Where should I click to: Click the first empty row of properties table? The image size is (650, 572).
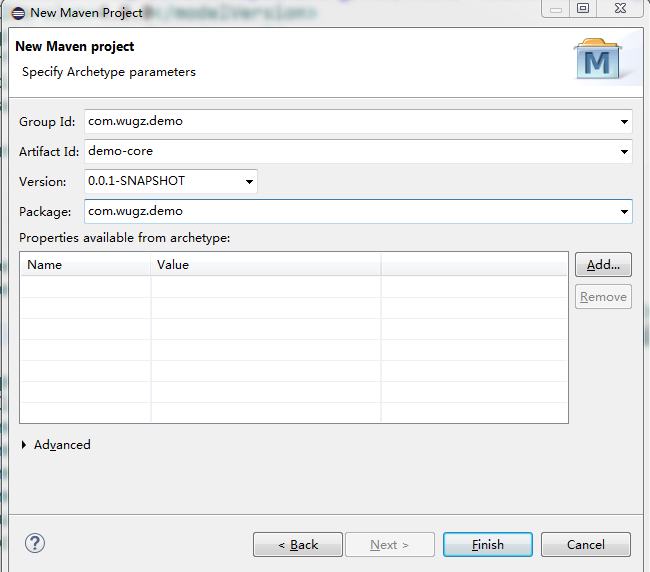coord(293,287)
